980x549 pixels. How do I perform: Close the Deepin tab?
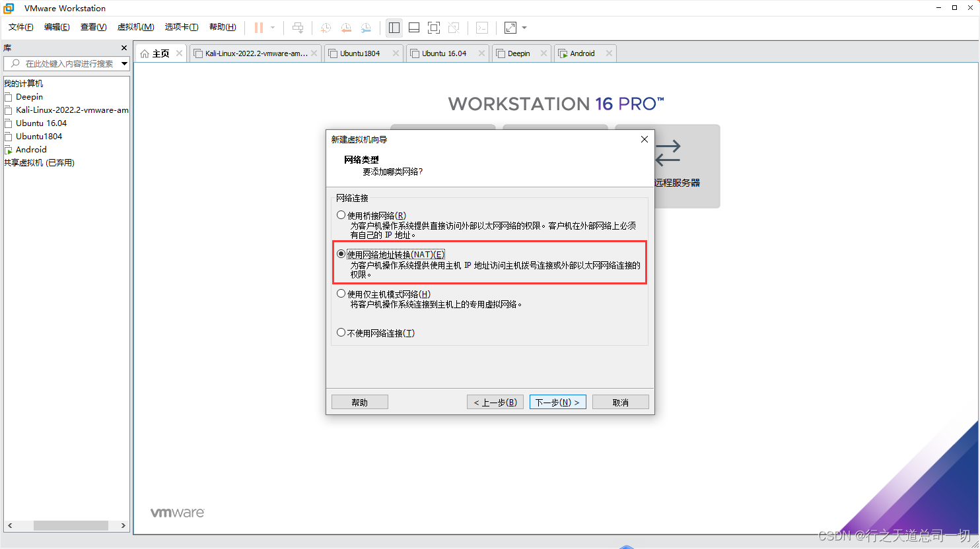point(544,53)
